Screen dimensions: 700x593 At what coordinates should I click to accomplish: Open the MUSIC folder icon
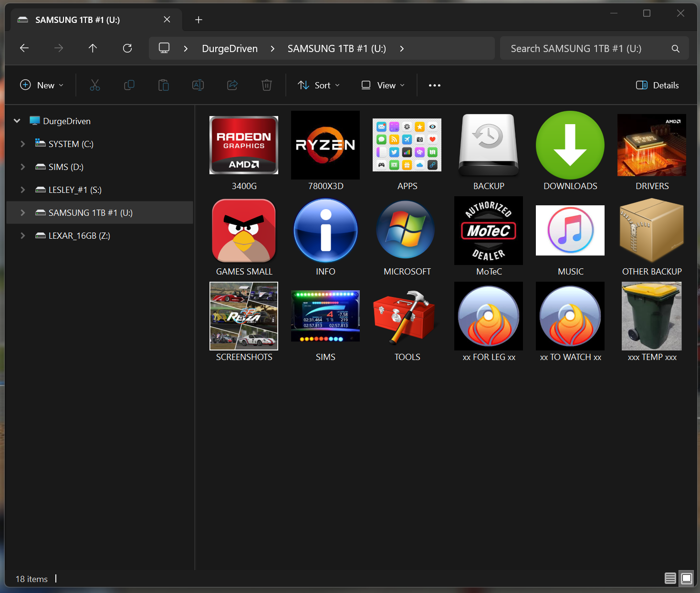[x=570, y=231]
